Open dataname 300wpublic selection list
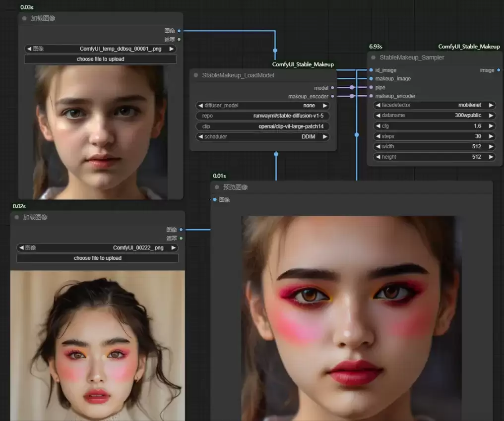Viewport: 504px width, 421px height. click(x=434, y=116)
